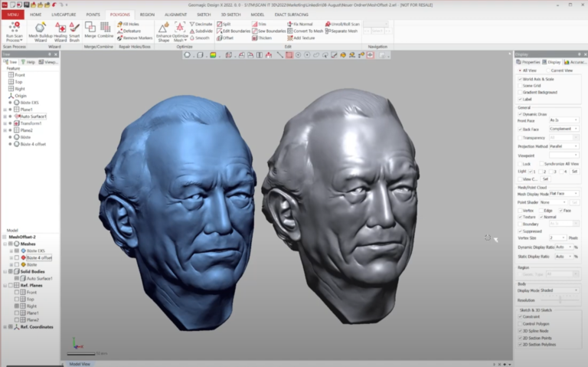
Task: Open the EXACT SURFACING tab
Action: [x=292, y=15]
